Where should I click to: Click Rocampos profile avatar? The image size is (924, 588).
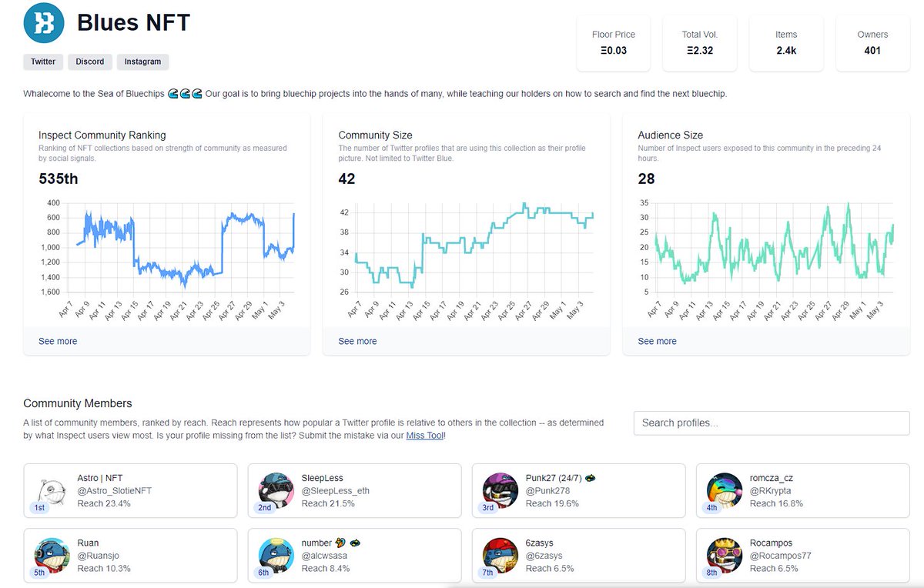pyautogui.click(x=724, y=554)
